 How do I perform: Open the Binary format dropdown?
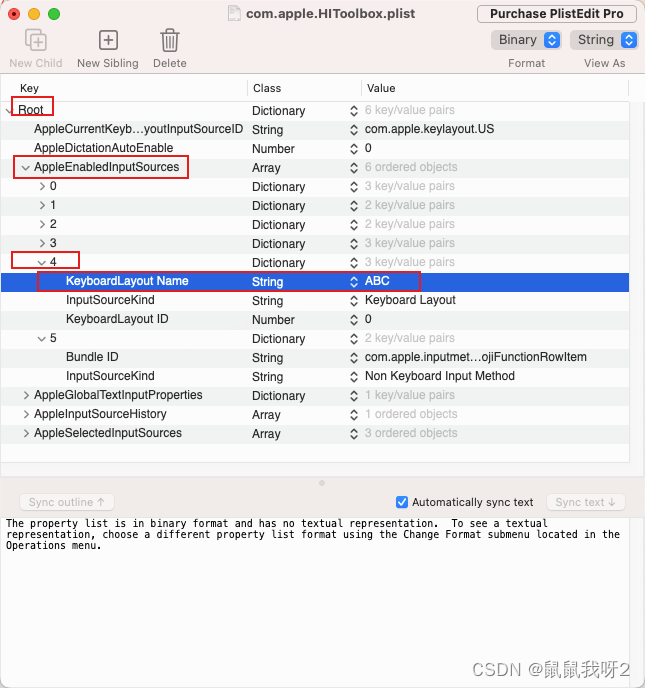527,40
